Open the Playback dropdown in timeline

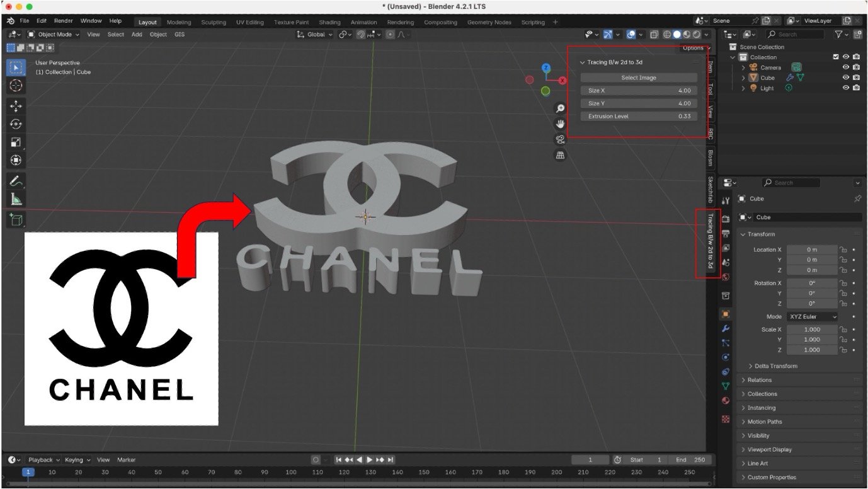[43, 460]
